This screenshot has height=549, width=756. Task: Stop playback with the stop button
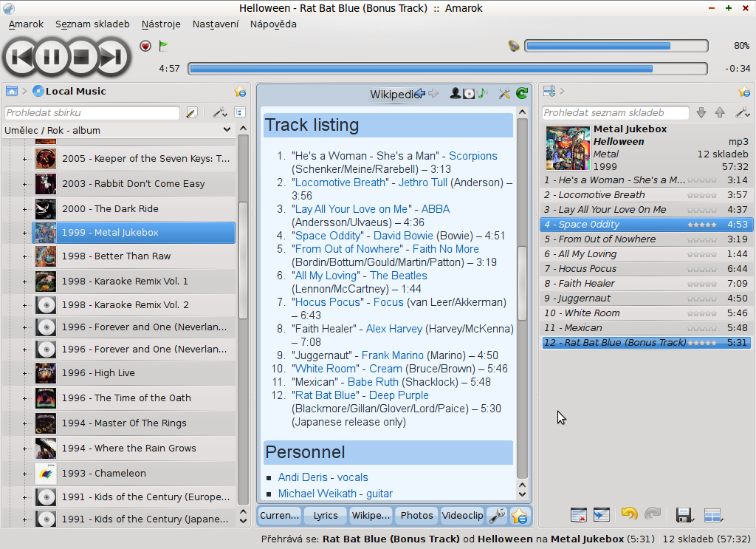(x=81, y=57)
